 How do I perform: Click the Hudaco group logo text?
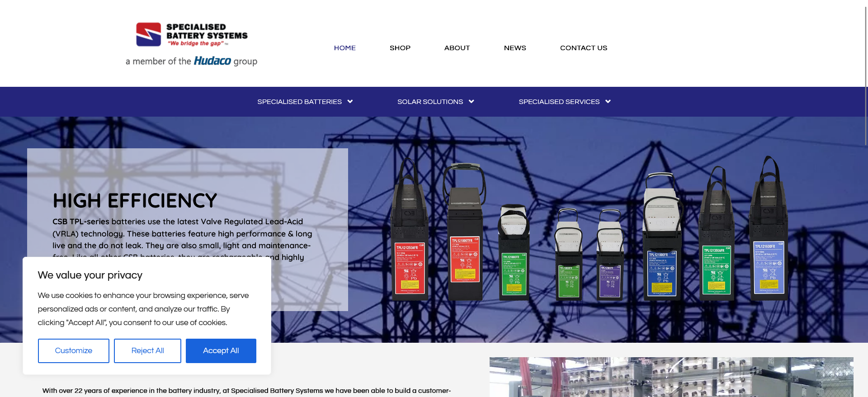point(212,61)
